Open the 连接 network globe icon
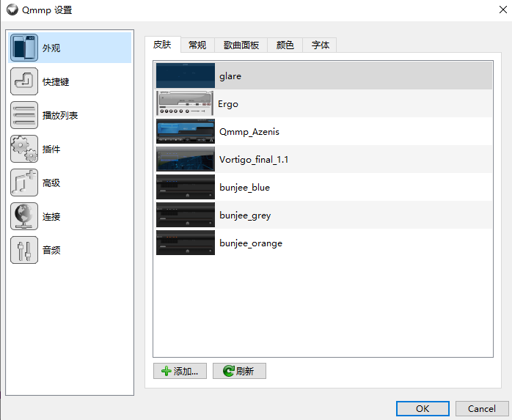 coord(24,216)
